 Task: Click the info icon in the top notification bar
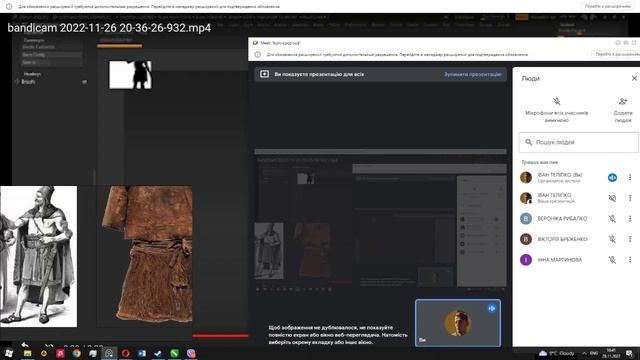[9, 7]
